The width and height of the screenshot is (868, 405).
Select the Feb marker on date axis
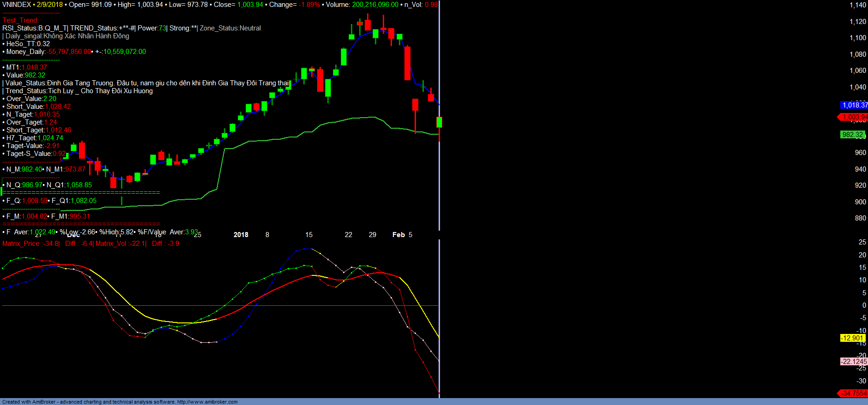coord(398,235)
